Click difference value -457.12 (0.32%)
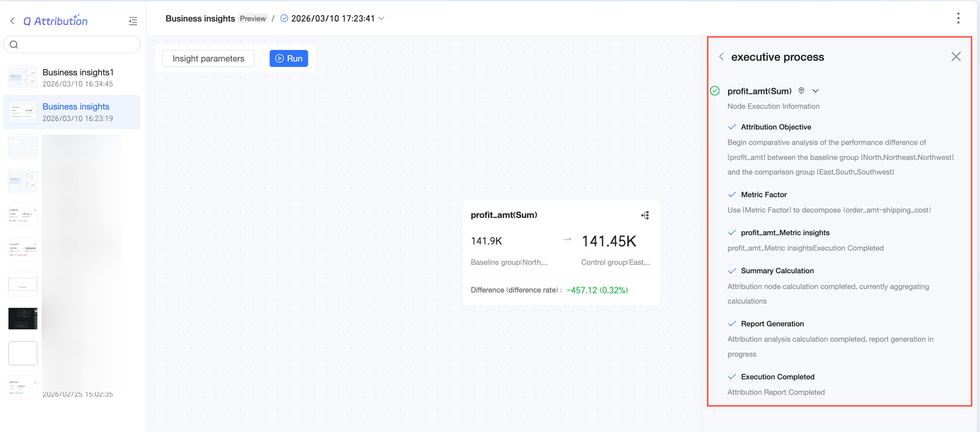 tap(597, 290)
